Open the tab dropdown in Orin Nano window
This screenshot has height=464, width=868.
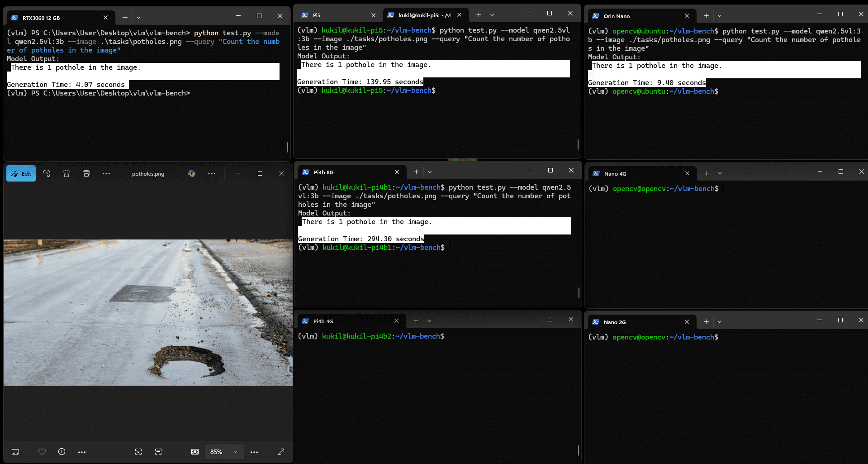click(x=720, y=16)
